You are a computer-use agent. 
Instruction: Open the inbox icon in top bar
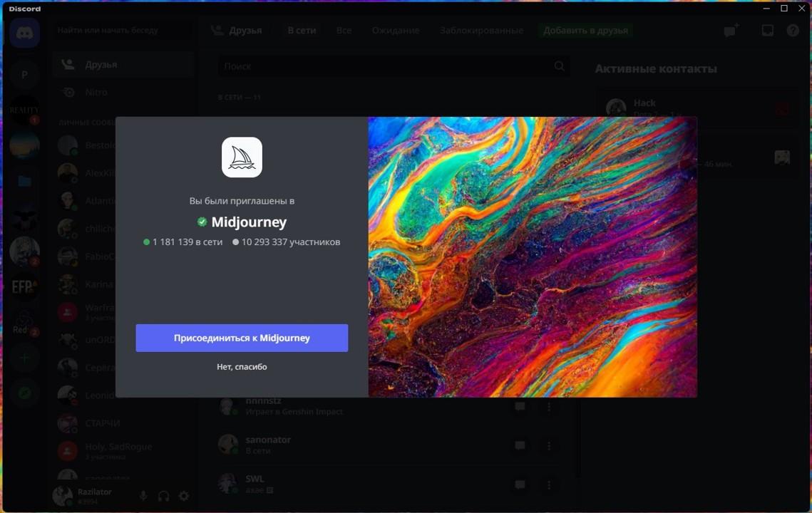click(x=768, y=31)
